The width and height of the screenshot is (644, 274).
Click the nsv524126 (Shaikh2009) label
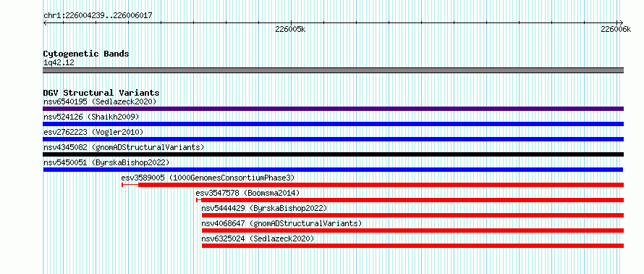click(91, 117)
